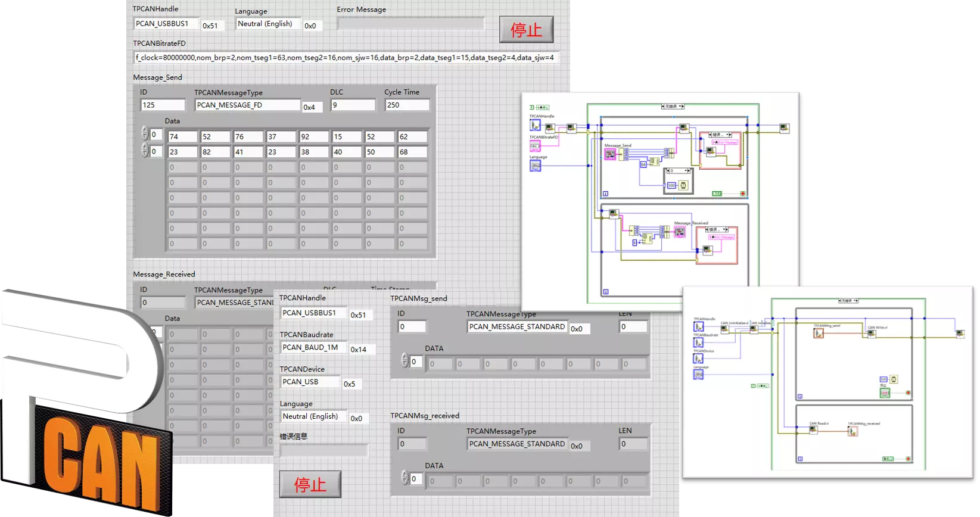Screen dimensions: 980x517
Task: Click the TPCANMsg_send LEN field
Action: 633,327
